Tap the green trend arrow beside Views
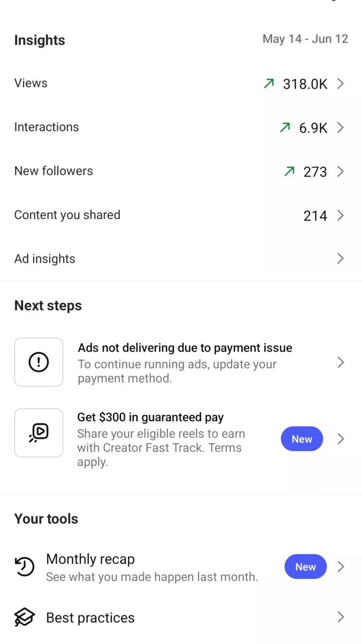This screenshot has height=644, width=362. (x=269, y=84)
